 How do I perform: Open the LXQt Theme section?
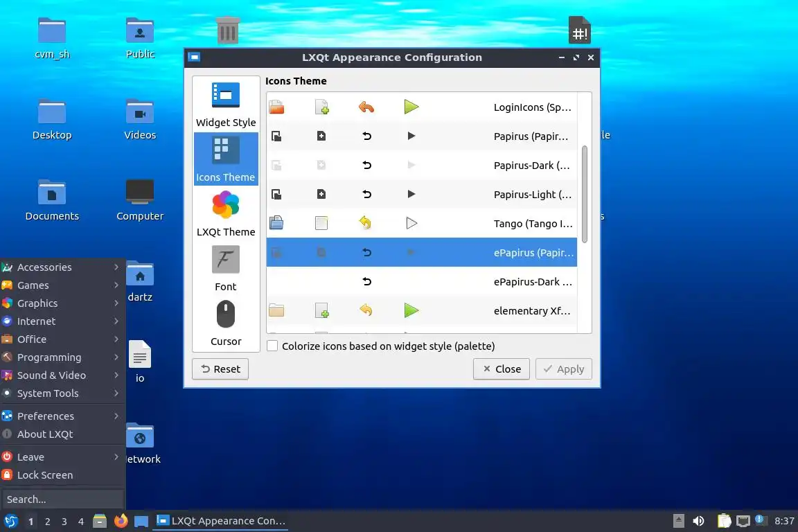[x=225, y=214]
